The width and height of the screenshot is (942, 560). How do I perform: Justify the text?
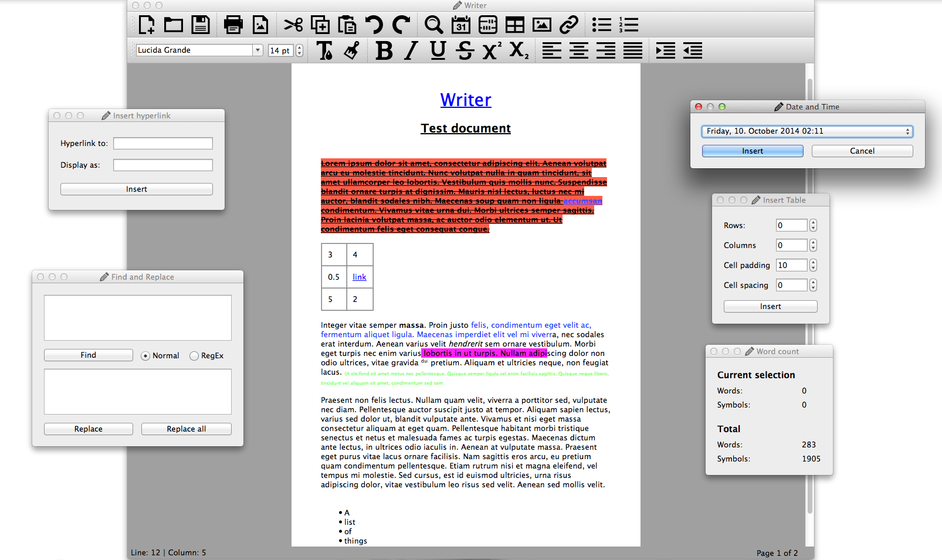(x=633, y=50)
